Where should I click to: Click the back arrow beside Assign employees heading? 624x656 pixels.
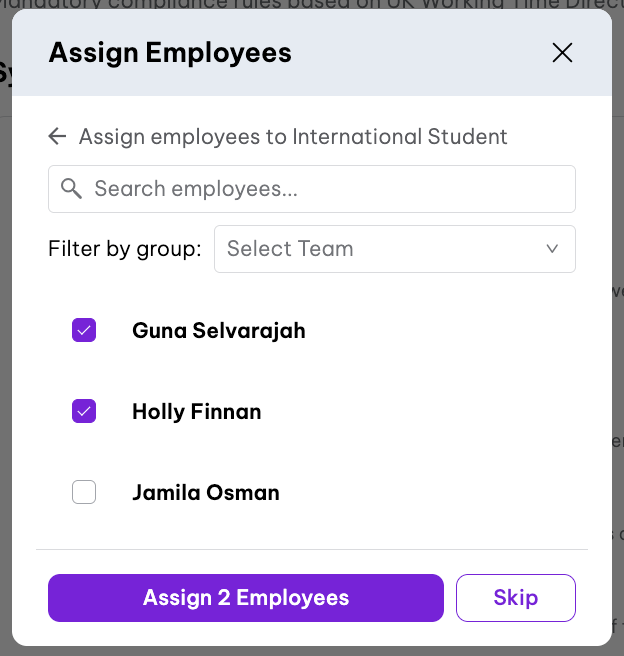tap(58, 136)
